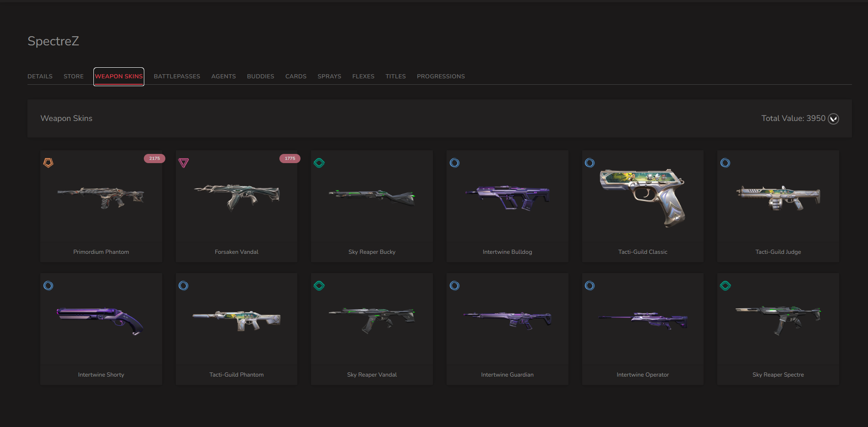Select the Tacti-Guild Phantom weapon image
This screenshot has height=427, width=868.
pyautogui.click(x=237, y=320)
